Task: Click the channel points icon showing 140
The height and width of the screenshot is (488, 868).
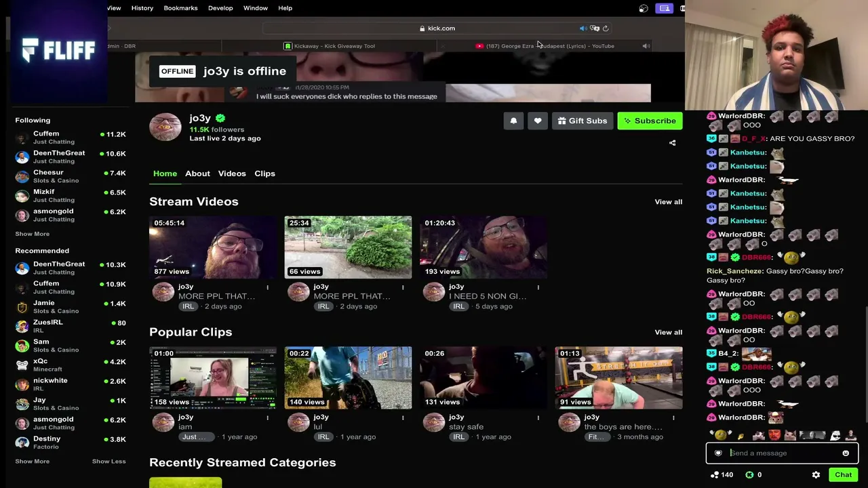Action: [x=714, y=475]
